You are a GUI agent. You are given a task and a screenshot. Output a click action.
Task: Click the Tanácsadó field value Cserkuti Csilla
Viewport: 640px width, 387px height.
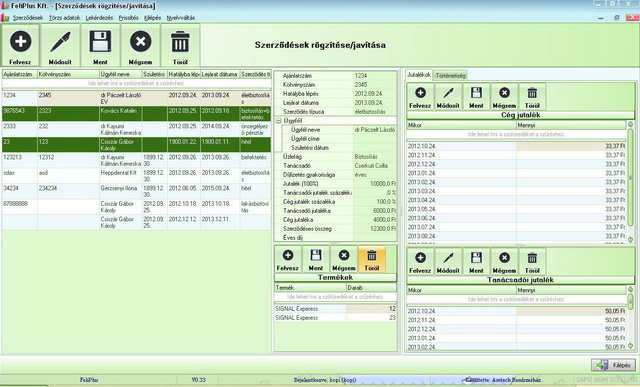click(x=374, y=166)
